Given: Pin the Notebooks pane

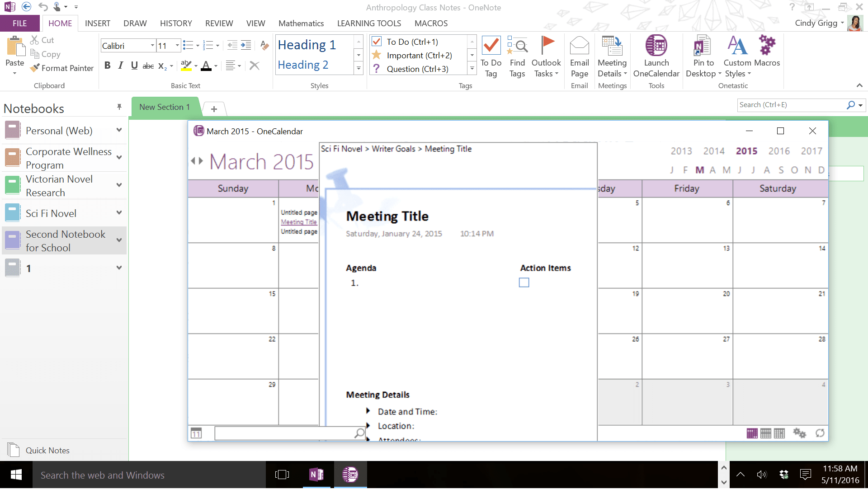Looking at the screenshot, I should tap(119, 107).
